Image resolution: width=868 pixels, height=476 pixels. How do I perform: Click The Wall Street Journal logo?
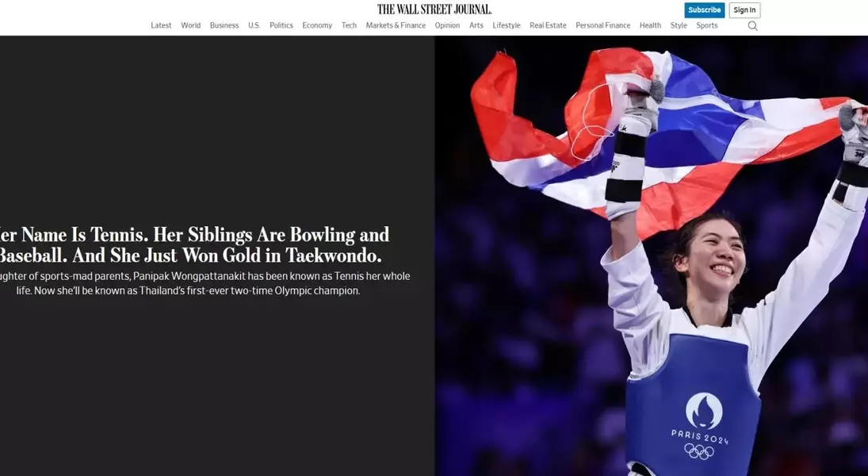click(x=434, y=10)
